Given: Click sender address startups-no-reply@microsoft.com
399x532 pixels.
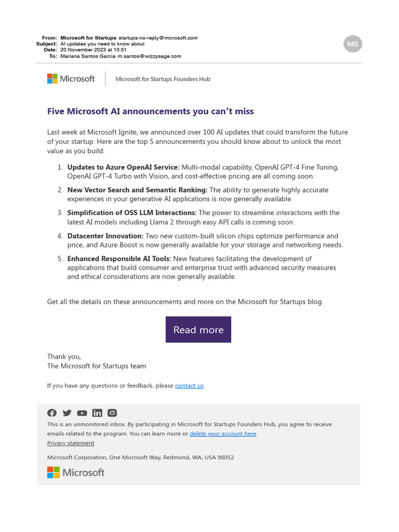Looking at the screenshot, I should [158, 38].
